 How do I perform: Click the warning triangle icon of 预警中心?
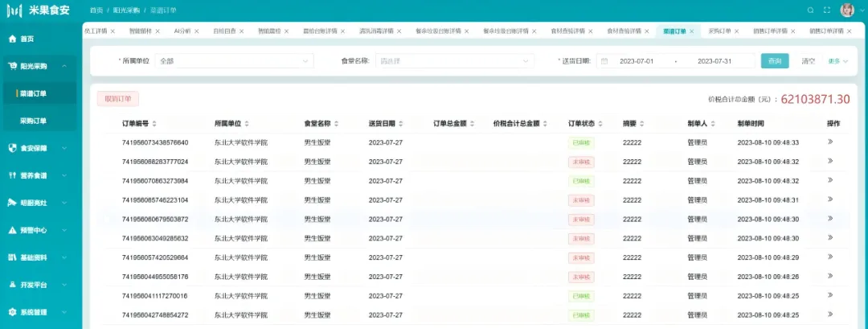pyautogui.click(x=12, y=230)
